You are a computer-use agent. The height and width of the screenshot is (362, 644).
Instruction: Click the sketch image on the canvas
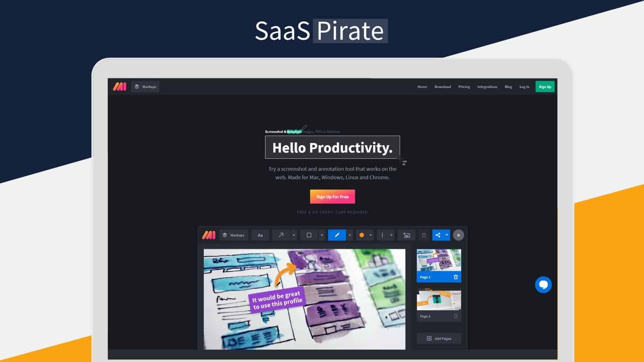pos(304,299)
